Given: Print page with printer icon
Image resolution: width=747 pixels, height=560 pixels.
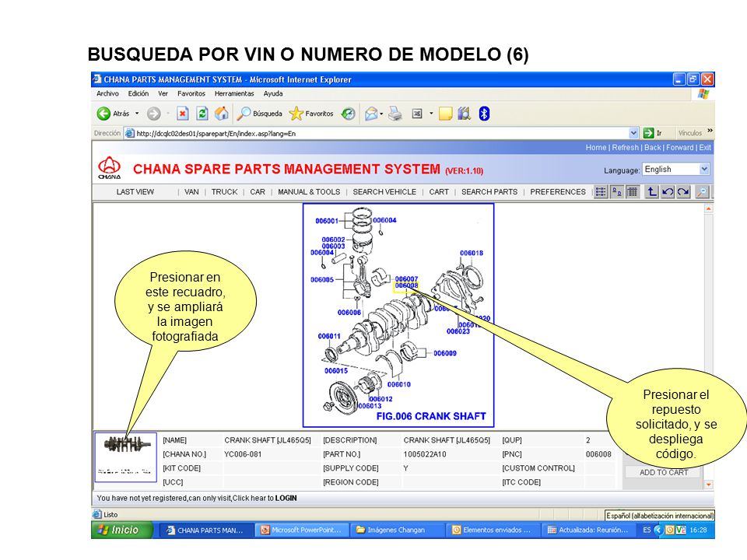Looking at the screenshot, I should click(395, 114).
